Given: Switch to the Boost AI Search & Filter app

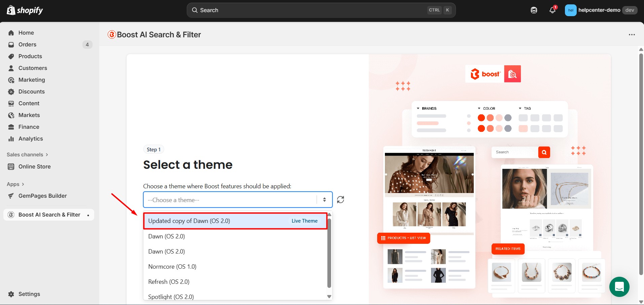Looking at the screenshot, I should pyautogui.click(x=49, y=215).
